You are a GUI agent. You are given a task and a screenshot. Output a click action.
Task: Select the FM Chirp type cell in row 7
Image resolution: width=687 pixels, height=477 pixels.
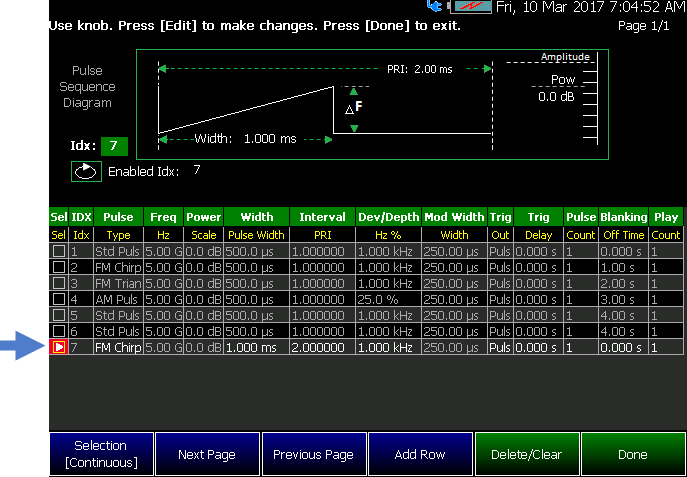click(x=118, y=347)
